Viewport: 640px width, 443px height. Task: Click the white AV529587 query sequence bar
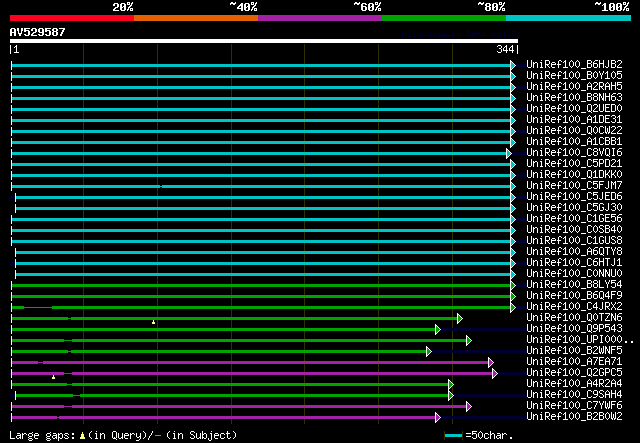click(264, 41)
